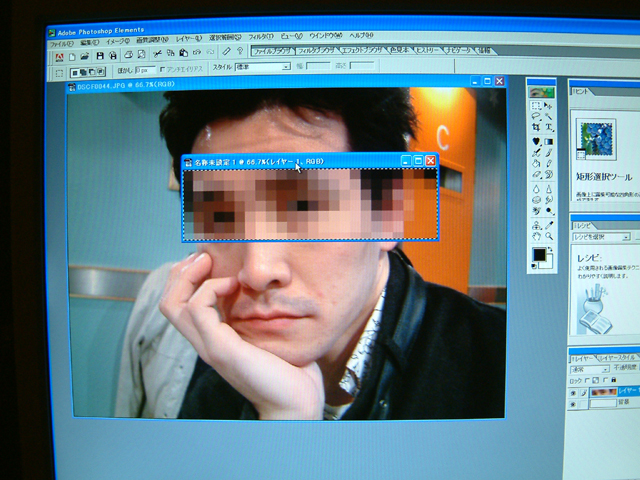Click the Open folder icon in toolbar
Viewport: 640px width, 480px height.
coord(84,56)
